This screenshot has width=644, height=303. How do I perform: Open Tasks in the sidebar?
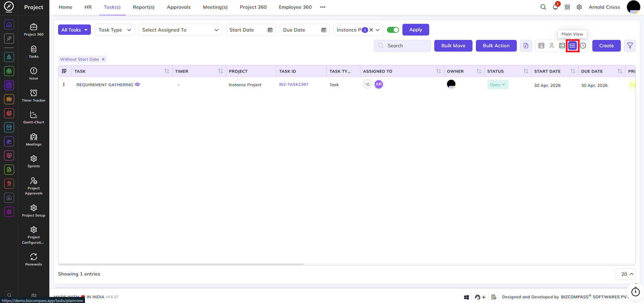point(34,52)
